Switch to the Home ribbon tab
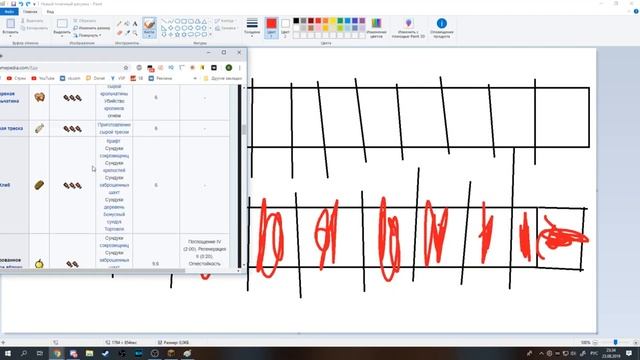The width and height of the screenshot is (640, 360). [30, 12]
